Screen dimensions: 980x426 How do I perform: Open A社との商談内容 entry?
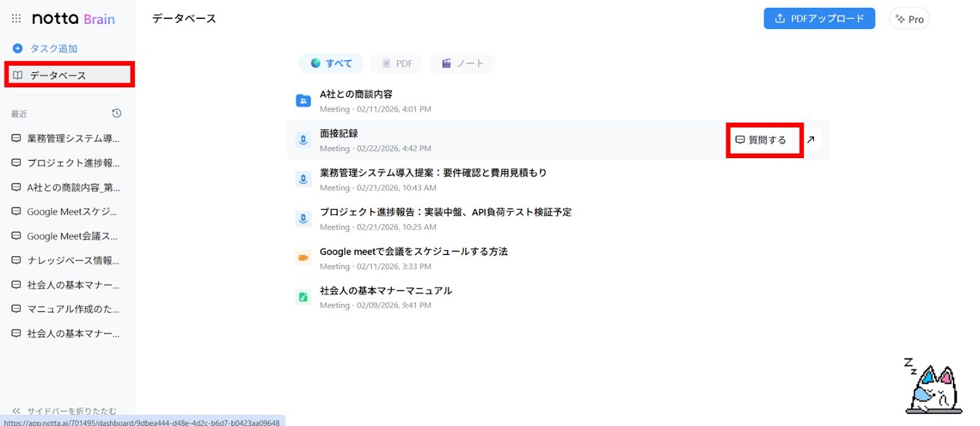coord(558,101)
